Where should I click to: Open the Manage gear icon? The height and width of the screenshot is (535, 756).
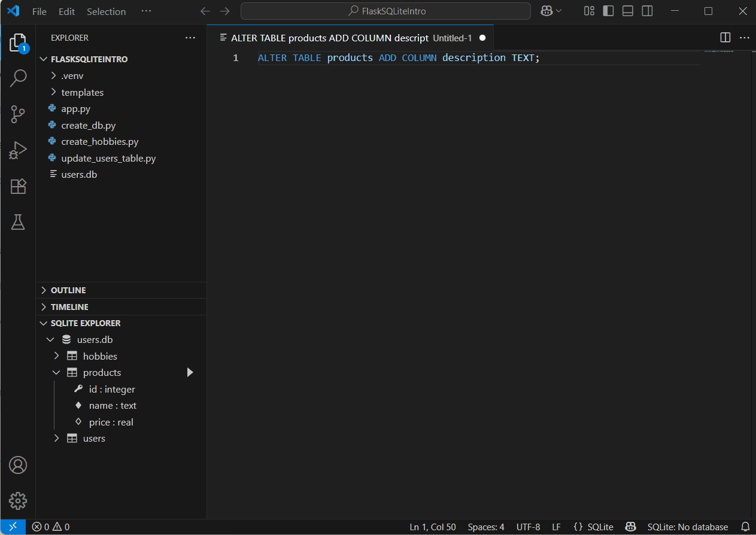[x=18, y=500]
